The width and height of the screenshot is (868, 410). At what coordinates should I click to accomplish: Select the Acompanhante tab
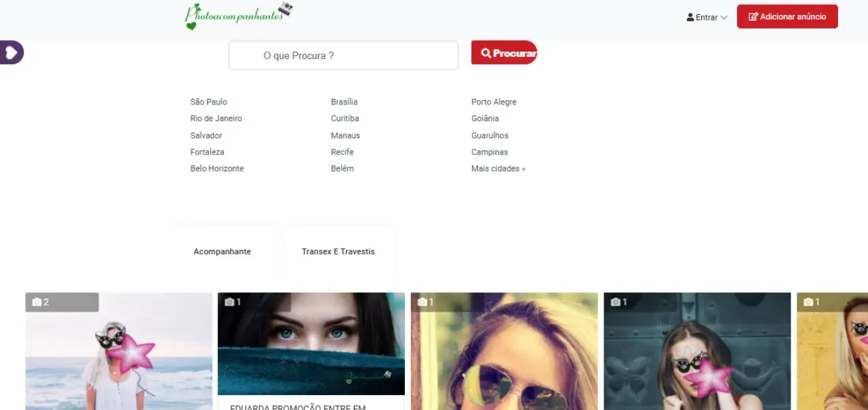click(x=222, y=251)
